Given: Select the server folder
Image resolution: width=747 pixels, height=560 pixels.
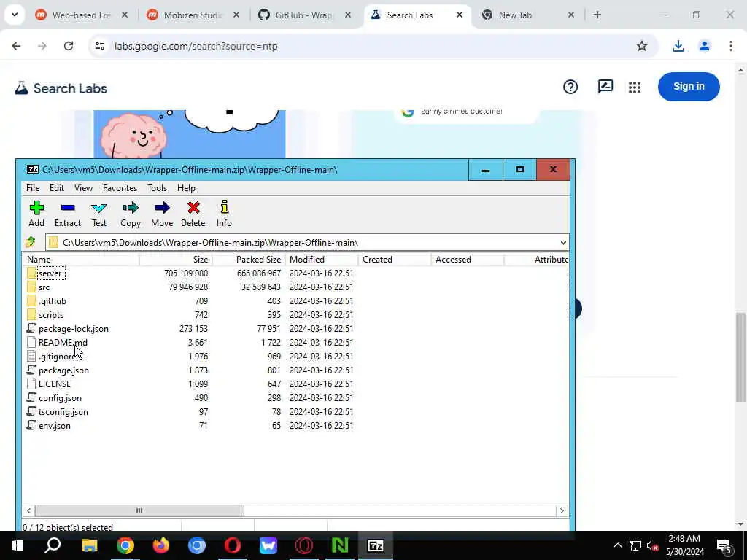Looking at the screenshot, I should (50, 273).
